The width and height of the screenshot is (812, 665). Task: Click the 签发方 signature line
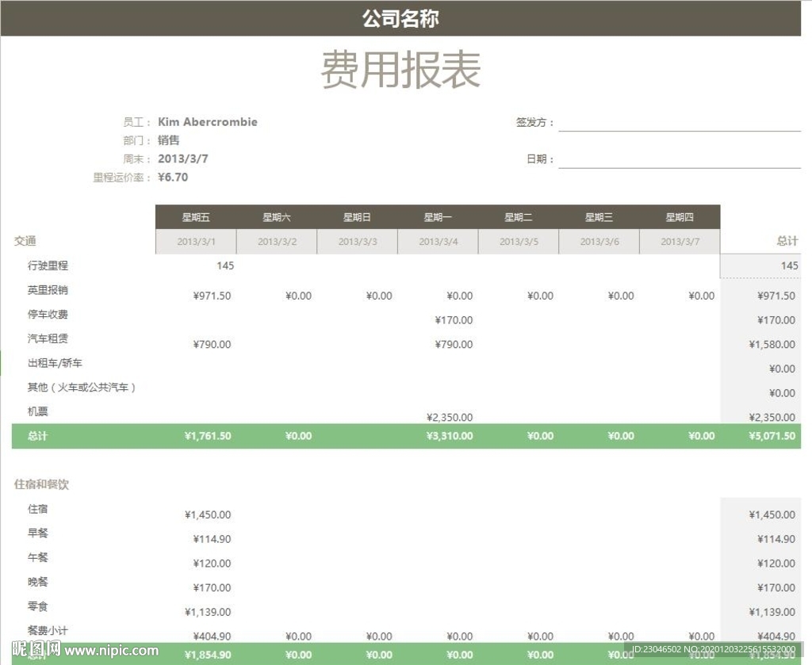coord(679,124)
